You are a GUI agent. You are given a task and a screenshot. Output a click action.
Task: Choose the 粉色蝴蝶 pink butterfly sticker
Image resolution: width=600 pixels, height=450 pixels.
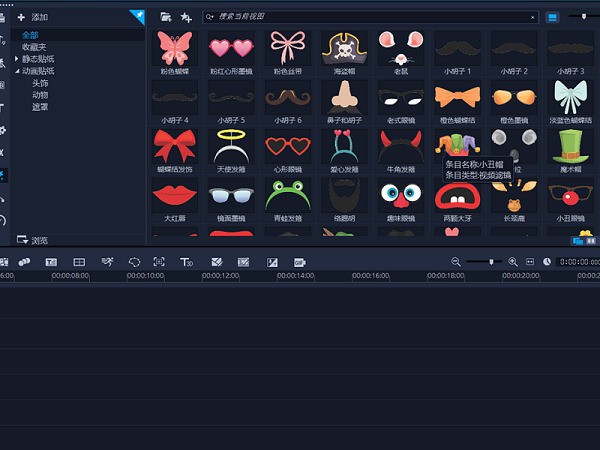tap(174, 52)
